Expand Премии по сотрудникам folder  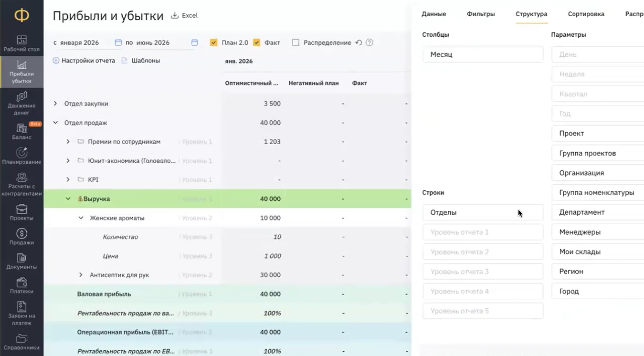pyautogui.click(x=68, y=142)
